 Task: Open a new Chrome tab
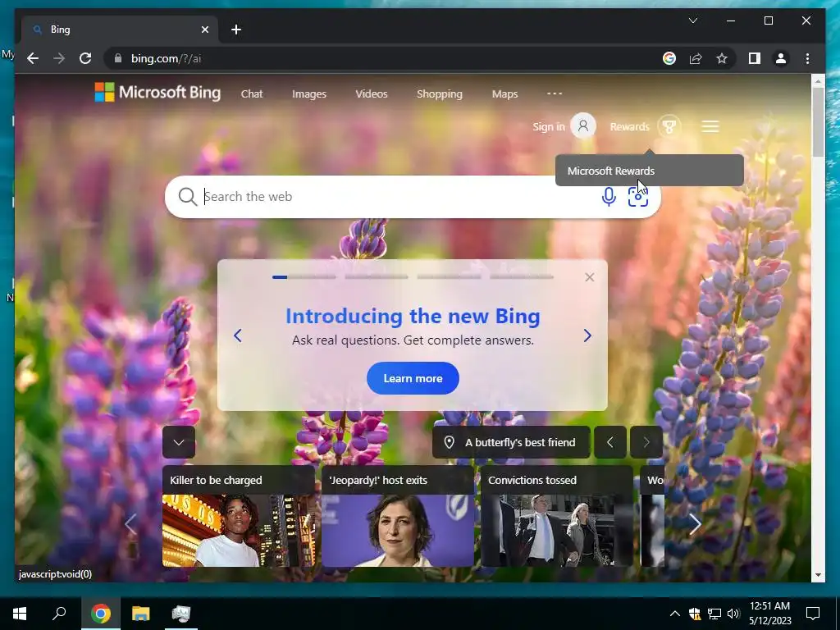235,30
